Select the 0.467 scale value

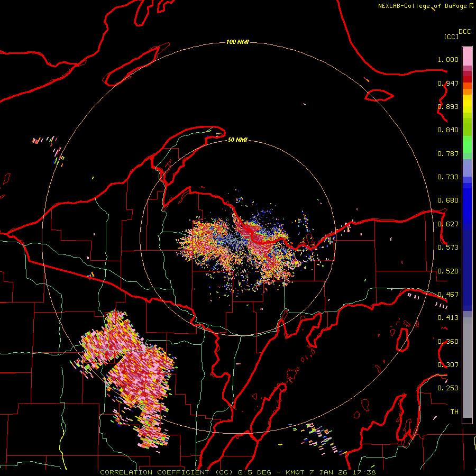coord(448,295)
